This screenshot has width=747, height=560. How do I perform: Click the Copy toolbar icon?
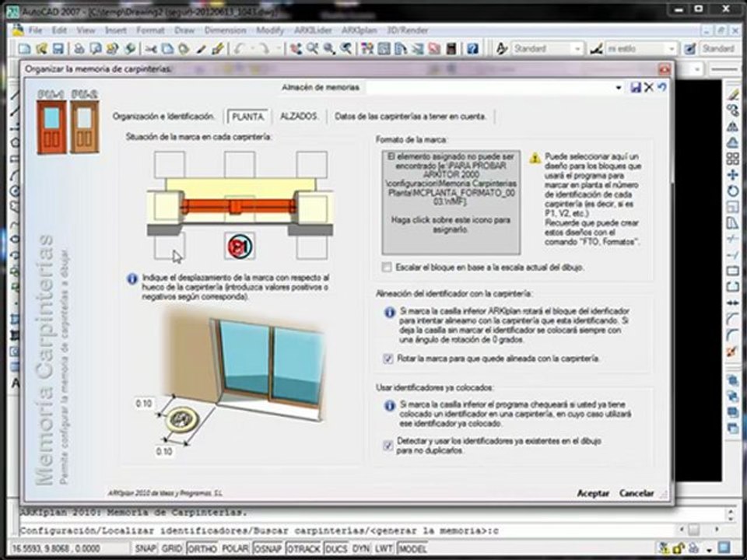pos(168,48)
